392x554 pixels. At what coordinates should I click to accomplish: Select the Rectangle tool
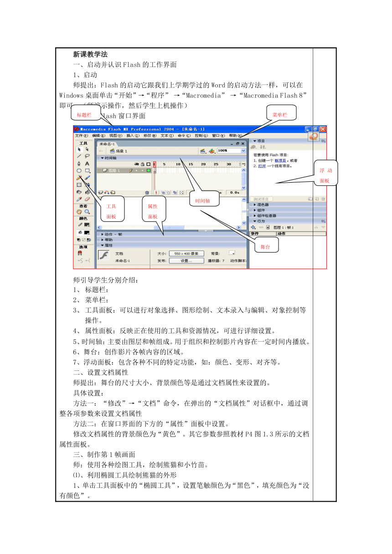click(88, 170)
